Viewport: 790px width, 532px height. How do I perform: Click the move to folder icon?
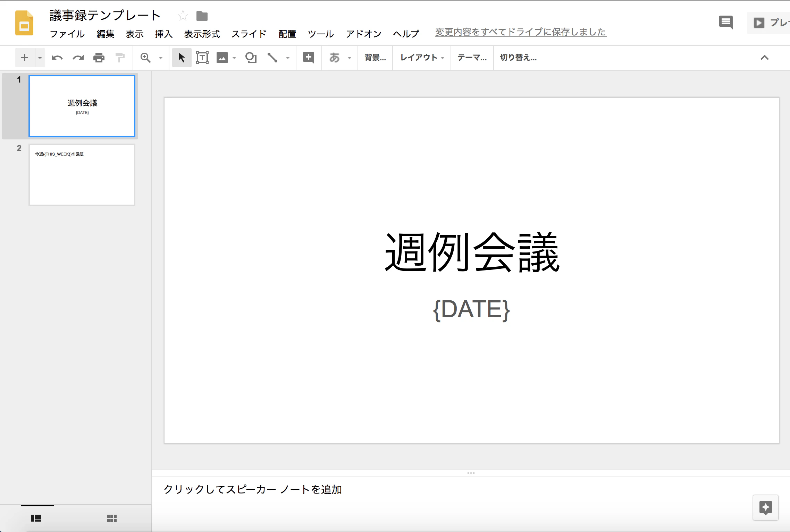(x=202, y=16)
